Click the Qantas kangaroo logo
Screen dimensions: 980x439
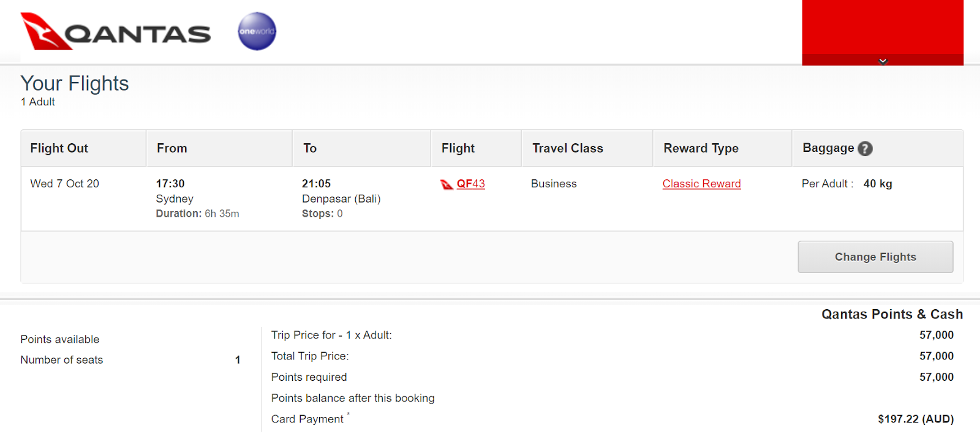pos(46,31)
